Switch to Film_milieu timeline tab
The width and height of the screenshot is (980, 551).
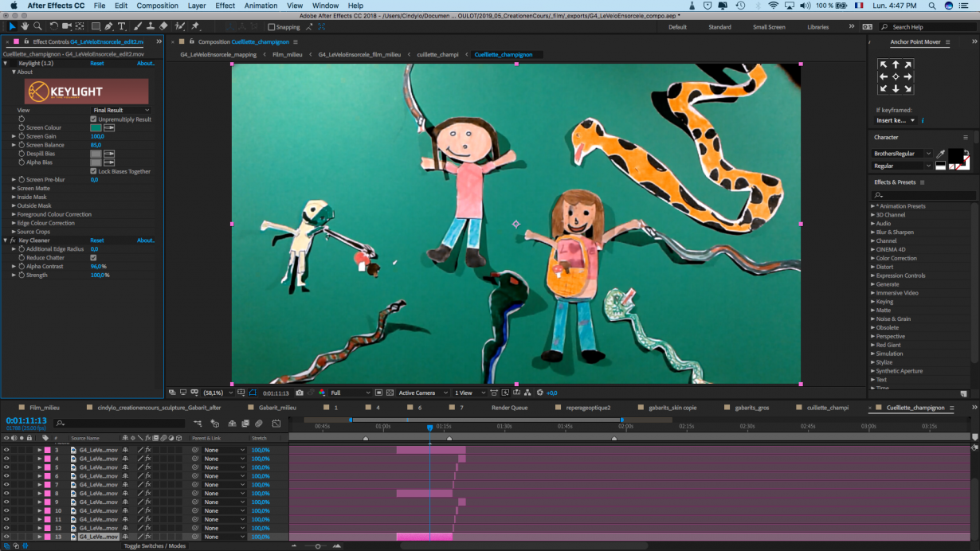pos(45,408)
